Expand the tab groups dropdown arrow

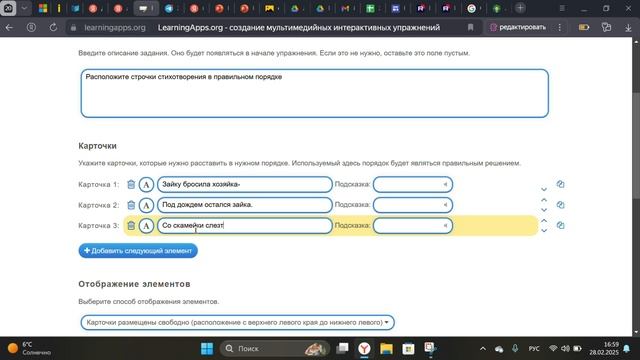[x=24, y=8]
